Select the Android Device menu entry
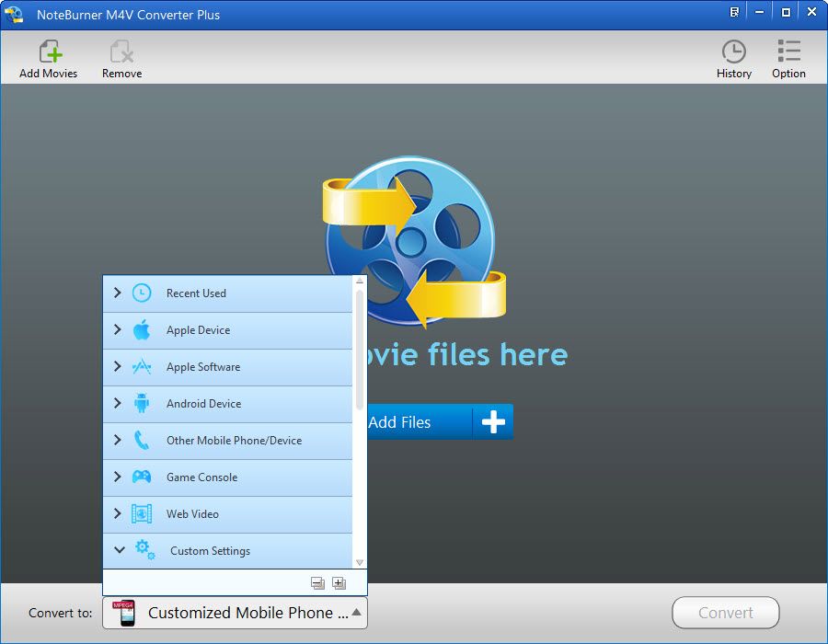This screenshot has width=828, height=644. coord(227,405)
